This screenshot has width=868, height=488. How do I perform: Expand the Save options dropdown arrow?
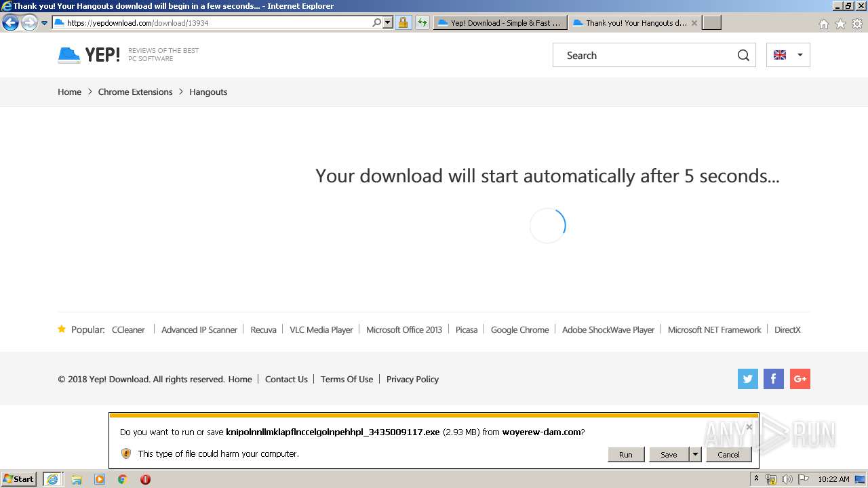click(695, 455)
